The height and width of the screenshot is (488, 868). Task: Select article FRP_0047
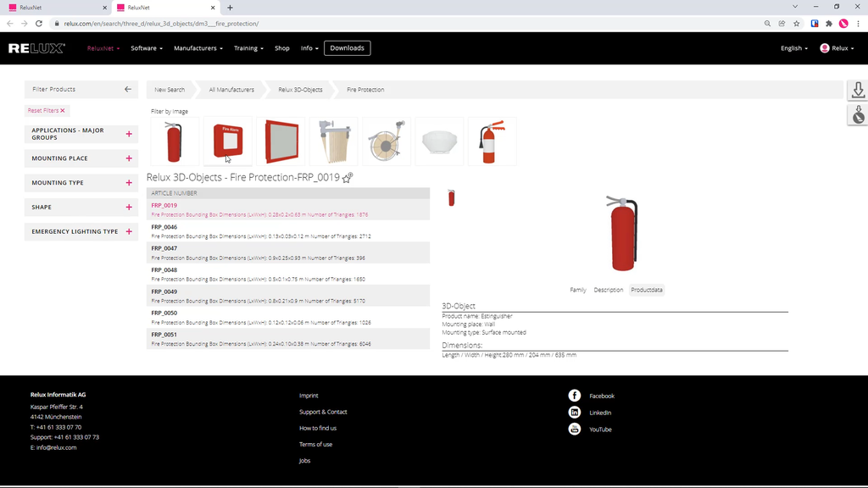pyautogui.click(x=288, y=252)
